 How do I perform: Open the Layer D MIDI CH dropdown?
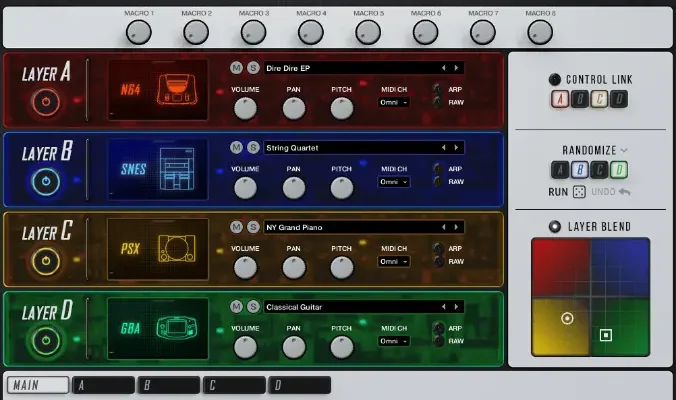pyautogui.click(x=393, y=341)
